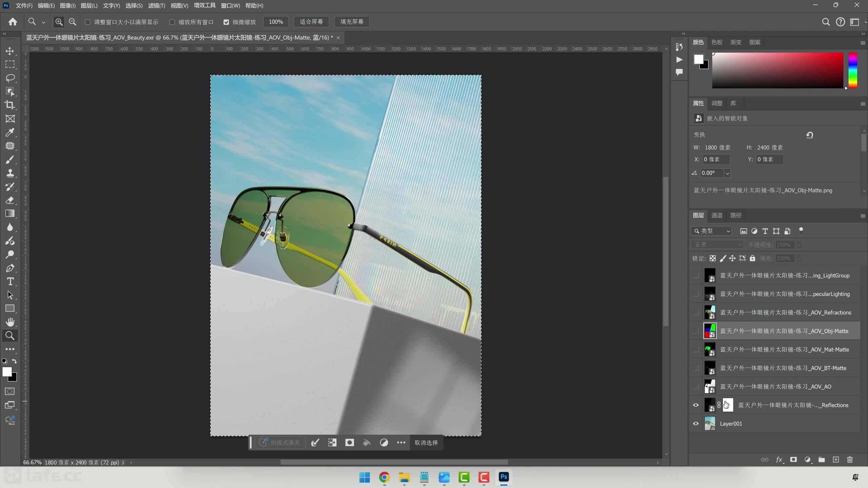Switch to the 通道 tab
This screenshot has height=488, width=868.
click(717, 215)
